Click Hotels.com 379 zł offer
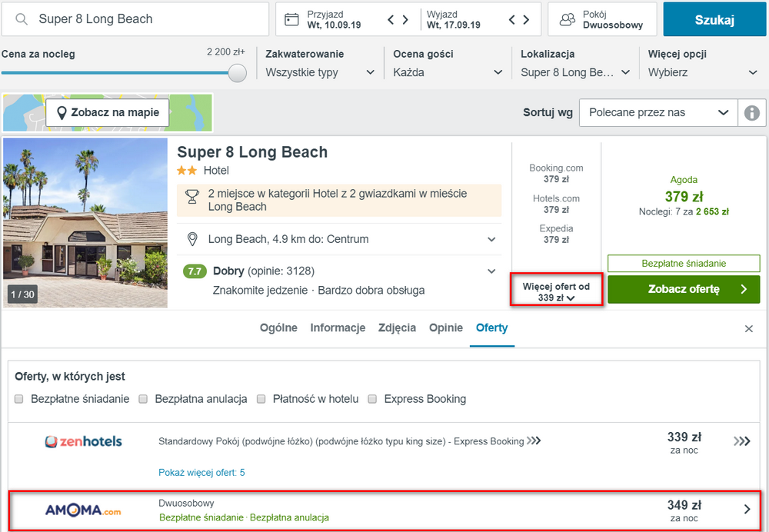The width and height of the screenshot is (769, 532). pos(556,204)
